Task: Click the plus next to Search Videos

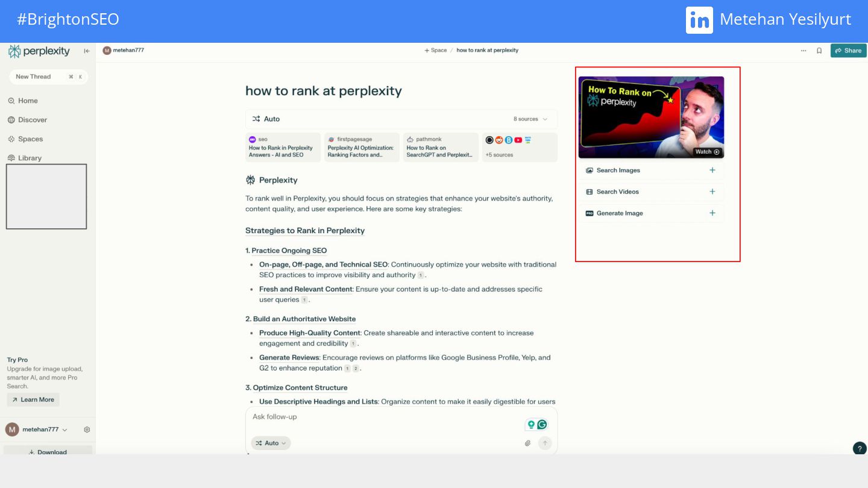Action: click(x=712, y=192)
